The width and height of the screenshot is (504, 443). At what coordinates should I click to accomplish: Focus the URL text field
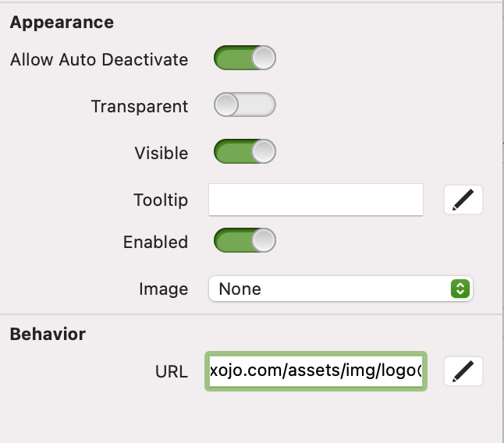click(316, 371)
